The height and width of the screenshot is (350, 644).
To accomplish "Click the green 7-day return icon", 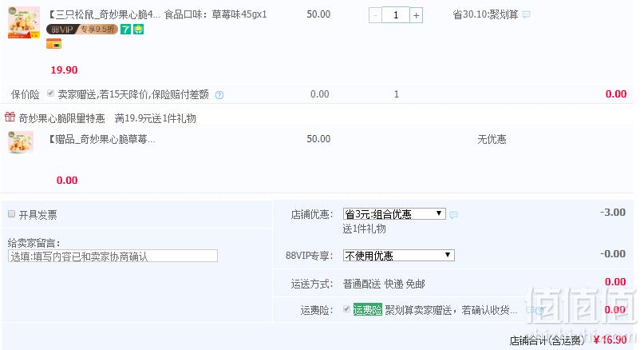I will 125,30.
